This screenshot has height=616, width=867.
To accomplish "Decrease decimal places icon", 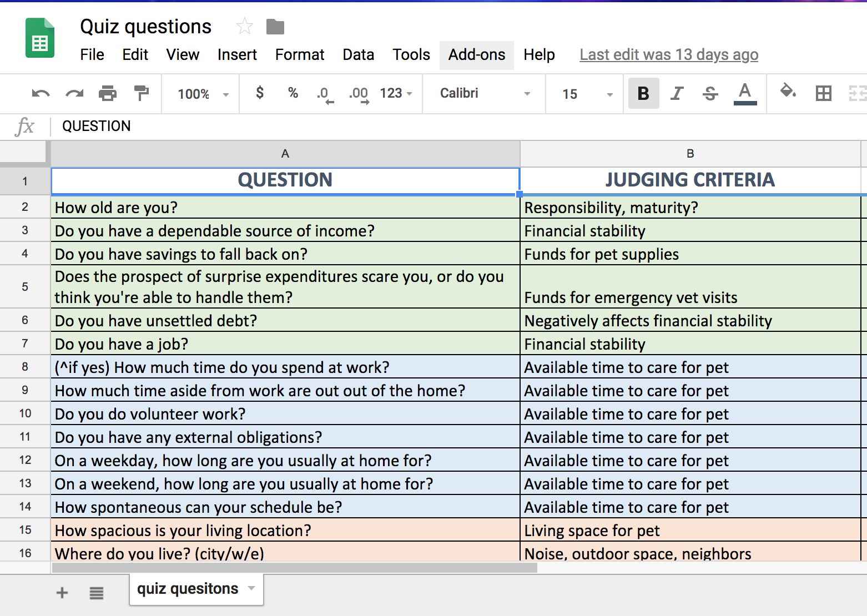I will click(x=325, y=94).
